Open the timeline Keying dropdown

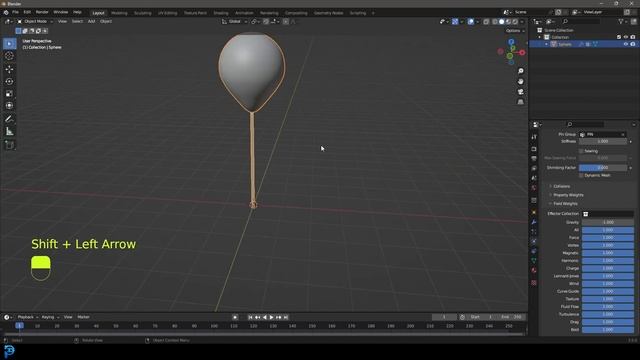tap(50, 317)
